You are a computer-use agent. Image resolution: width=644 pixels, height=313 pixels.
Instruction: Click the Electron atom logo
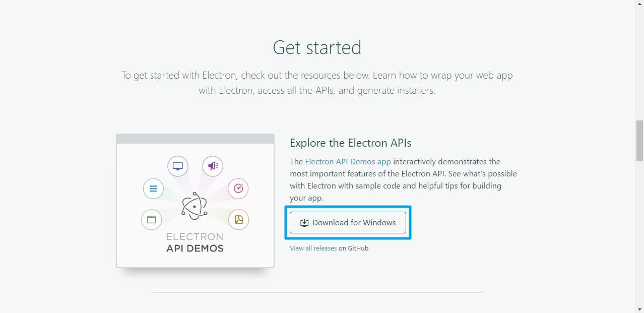195,207
